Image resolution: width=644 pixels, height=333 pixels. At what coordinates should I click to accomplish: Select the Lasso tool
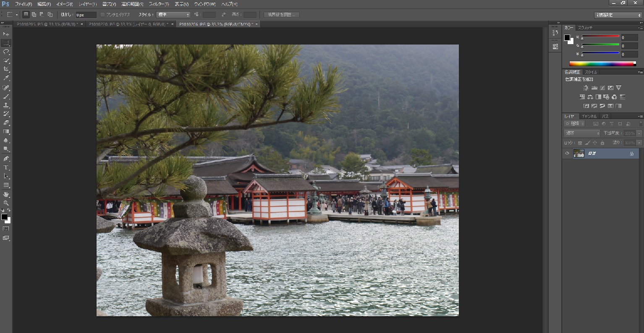click(6, 52)
